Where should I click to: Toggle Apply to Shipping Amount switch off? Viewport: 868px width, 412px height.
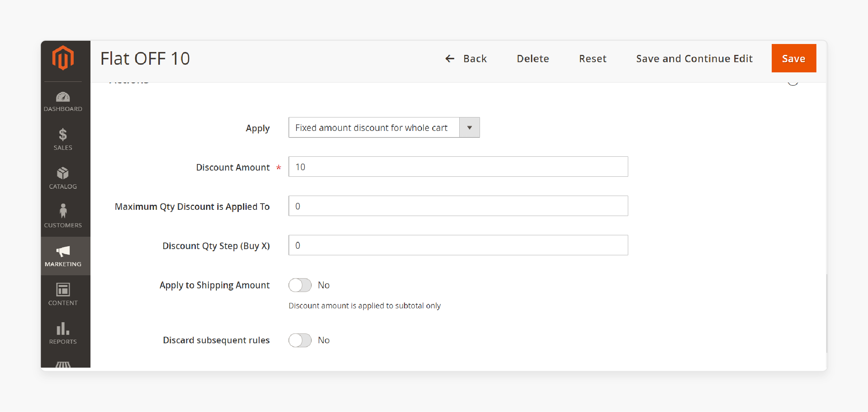pos(300,285)
